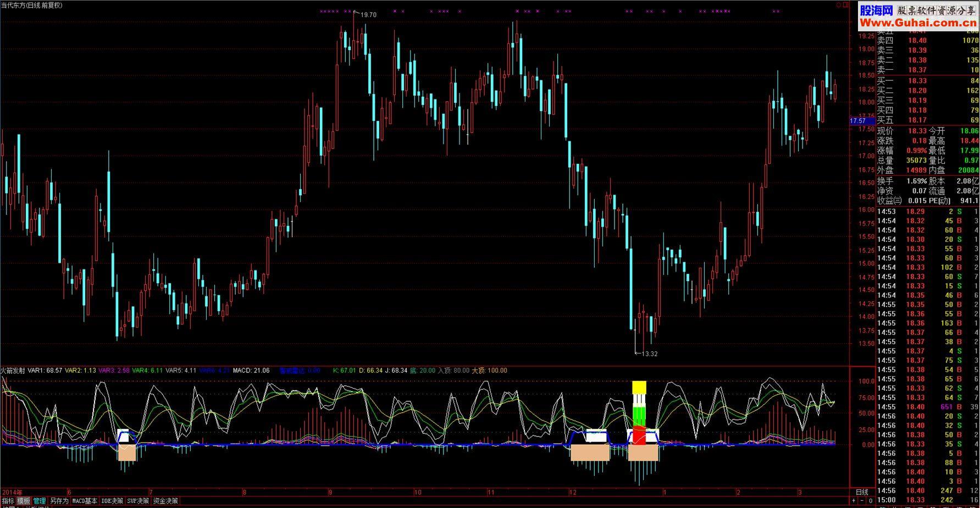Click the 最低 17.99 value

coord(969,151)
